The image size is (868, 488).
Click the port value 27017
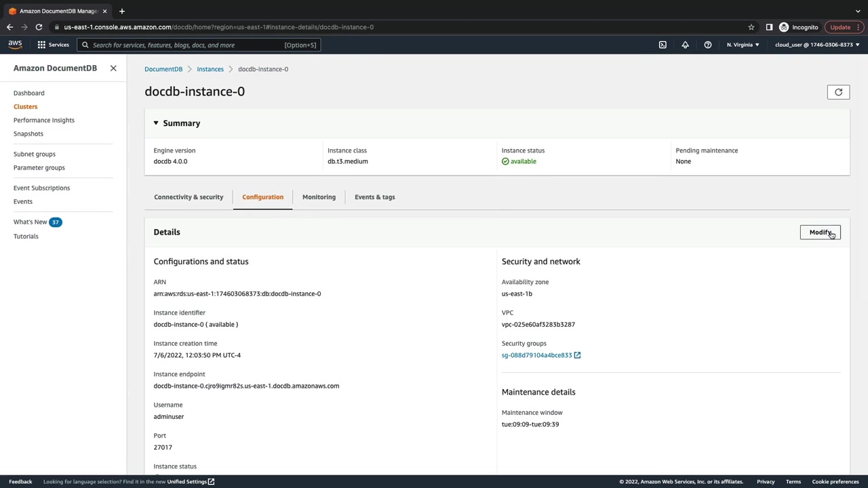click(x=163, y=447)
